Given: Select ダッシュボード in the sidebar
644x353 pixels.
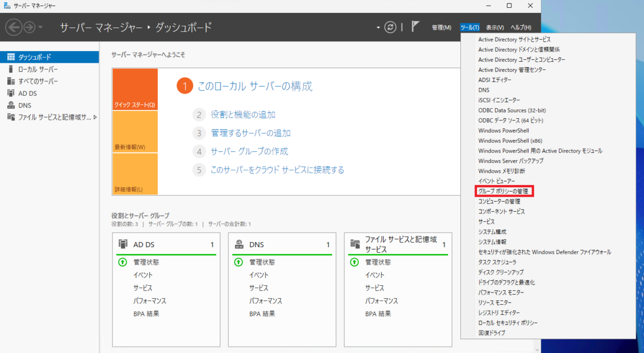Looking at the screenshot, I should [x=49, y=57].
